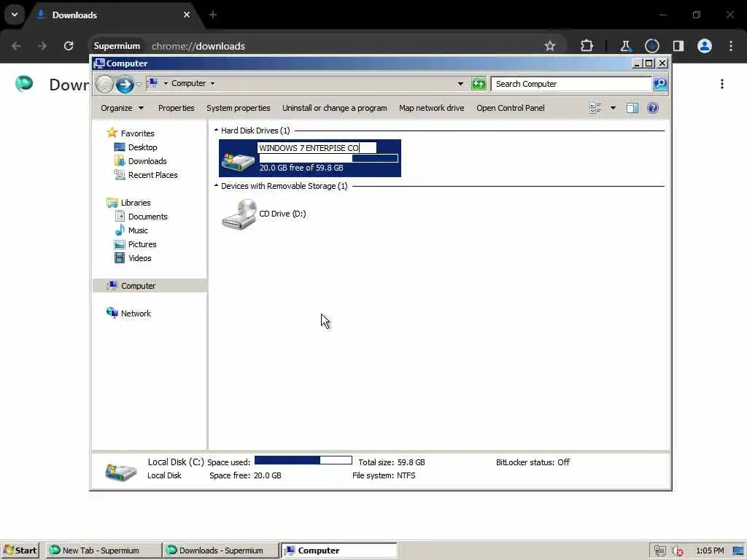
Task: Expand the Computer breadcrumb dropdown arrow
Action: pyautogui.click(x=212, y=83)
